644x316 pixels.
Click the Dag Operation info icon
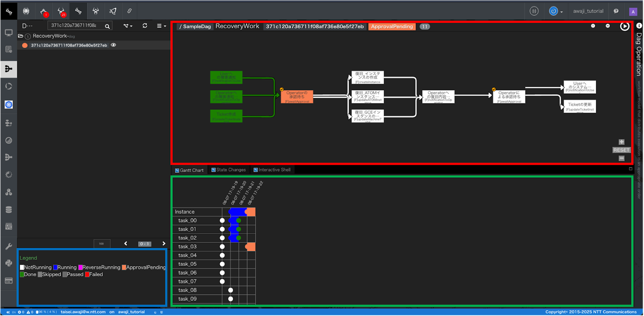[639, 26]
